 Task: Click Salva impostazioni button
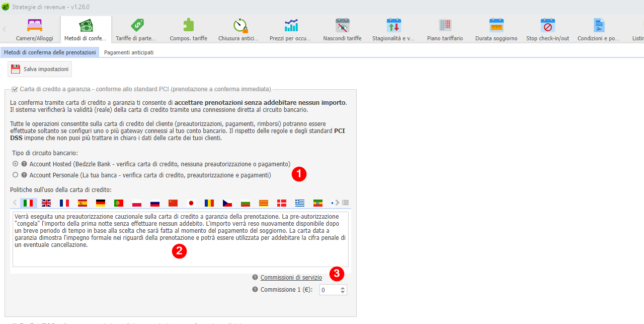click(40, 69)
